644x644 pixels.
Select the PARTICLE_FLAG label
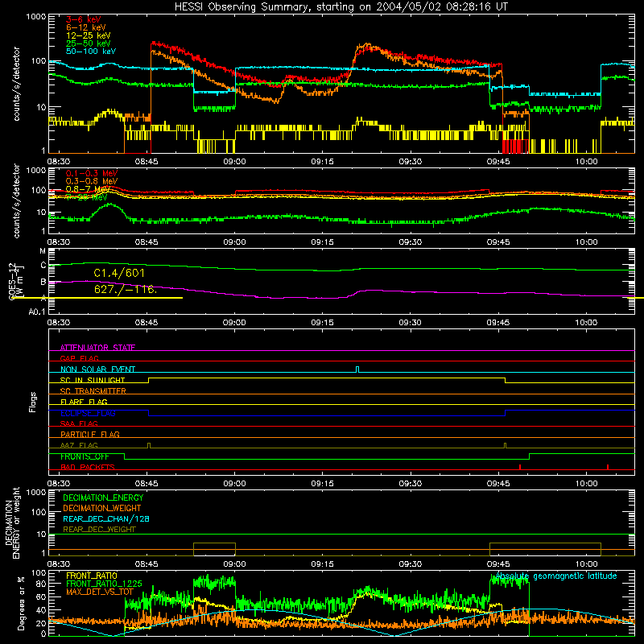click(x=90, y=434)
